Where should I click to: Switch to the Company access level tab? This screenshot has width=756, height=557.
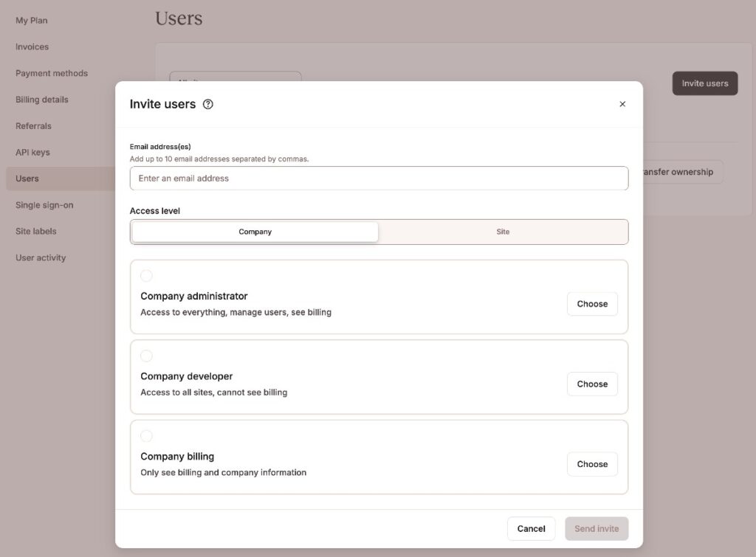pyautogui.click(x=255, y=231)
